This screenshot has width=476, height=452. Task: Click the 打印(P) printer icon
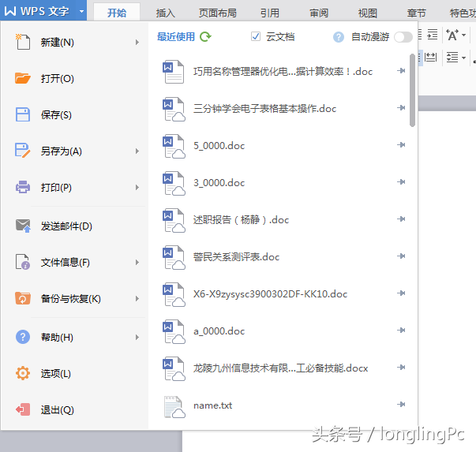[x=23, y=187]
